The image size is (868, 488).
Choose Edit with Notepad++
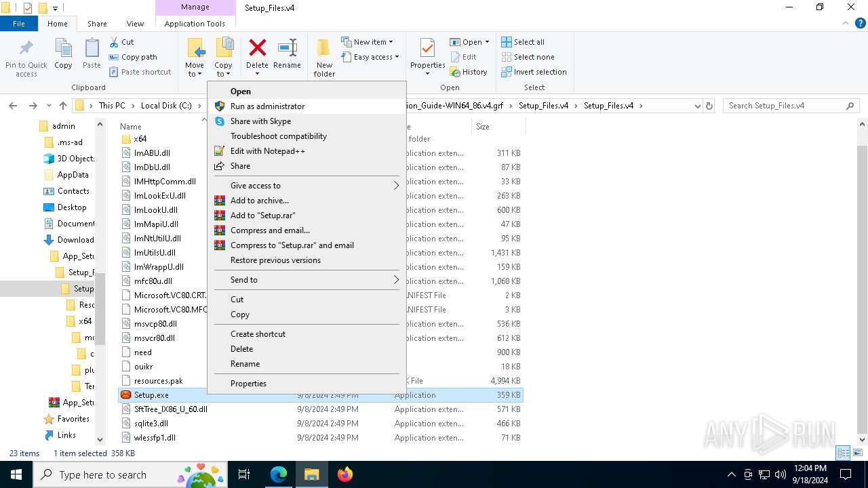(307, 151)
